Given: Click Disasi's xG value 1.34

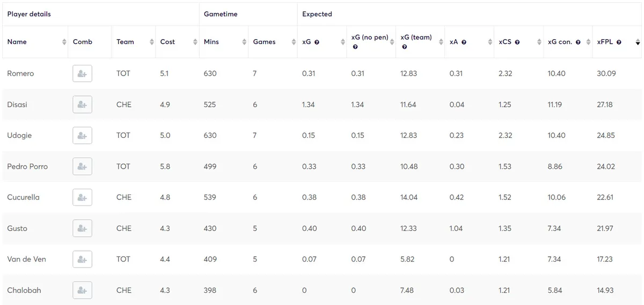Looking at the screenshot, I should (x=309, y=105).
